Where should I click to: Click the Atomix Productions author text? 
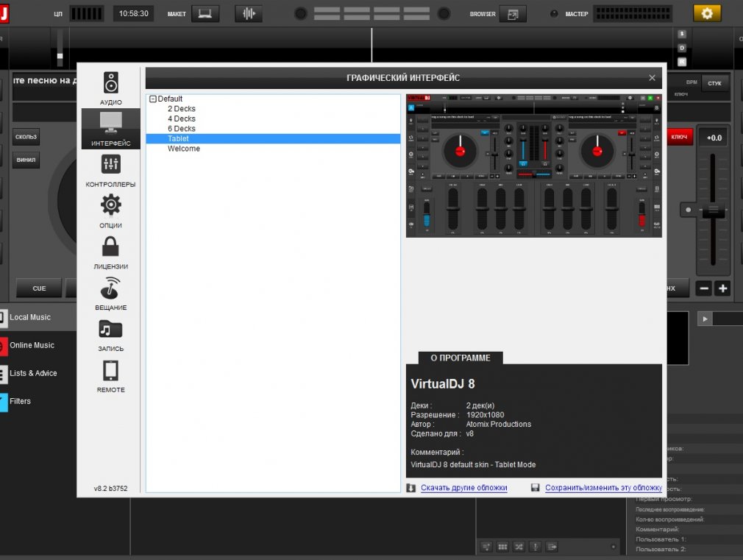tap(499, 425)
